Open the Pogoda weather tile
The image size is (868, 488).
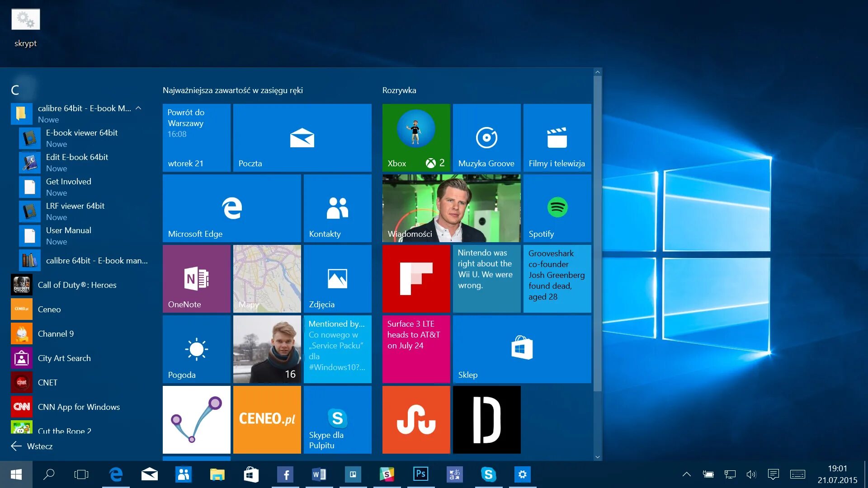point(196,349)
